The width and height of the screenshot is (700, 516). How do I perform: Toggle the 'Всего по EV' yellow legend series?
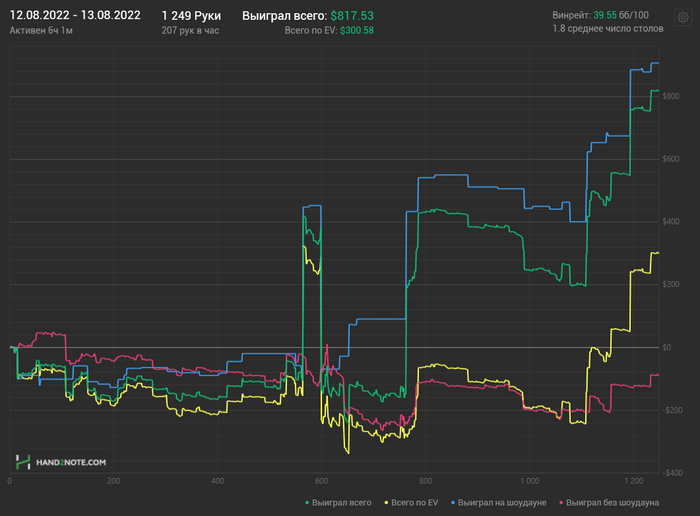(411, 503)
